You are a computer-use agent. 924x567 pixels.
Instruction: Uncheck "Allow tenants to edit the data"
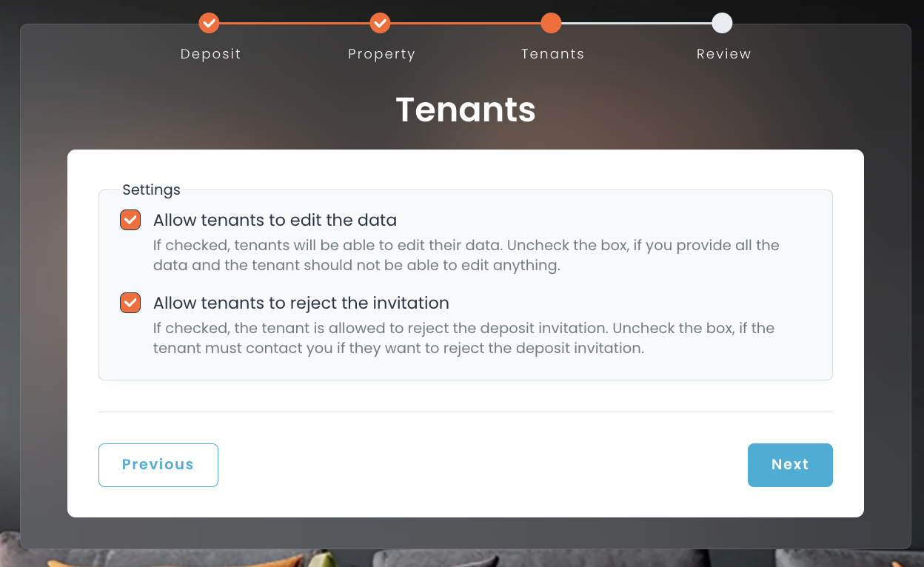(130, 220)
